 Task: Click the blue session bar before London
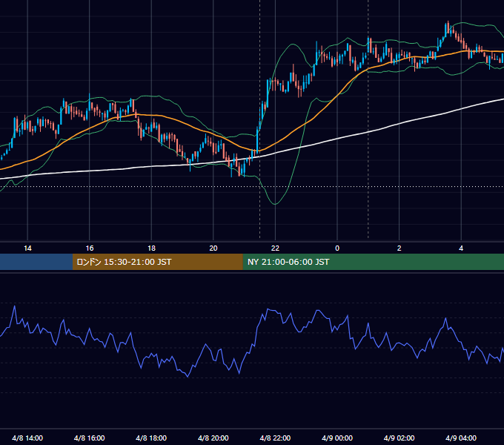[36, 262]
